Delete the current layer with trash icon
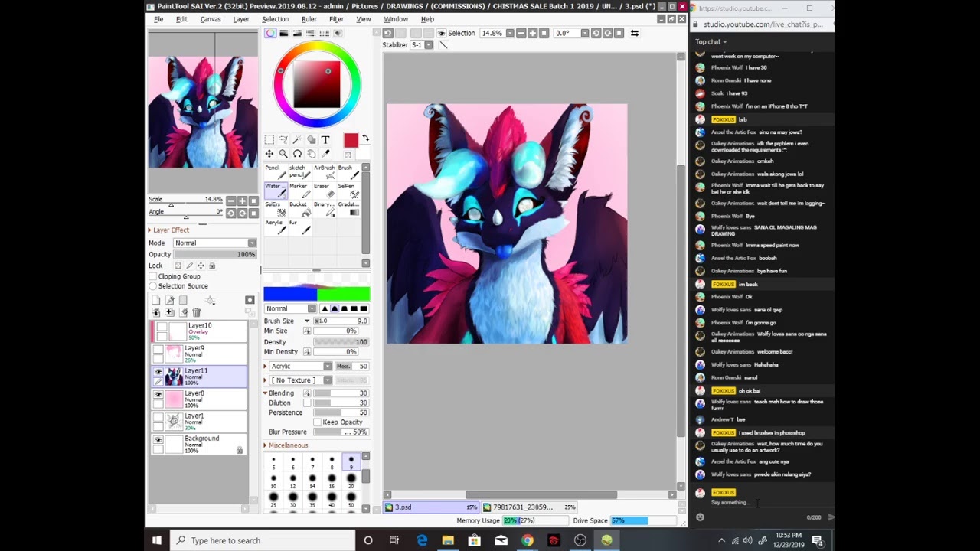980x551 pixels. tap(197, 312)
